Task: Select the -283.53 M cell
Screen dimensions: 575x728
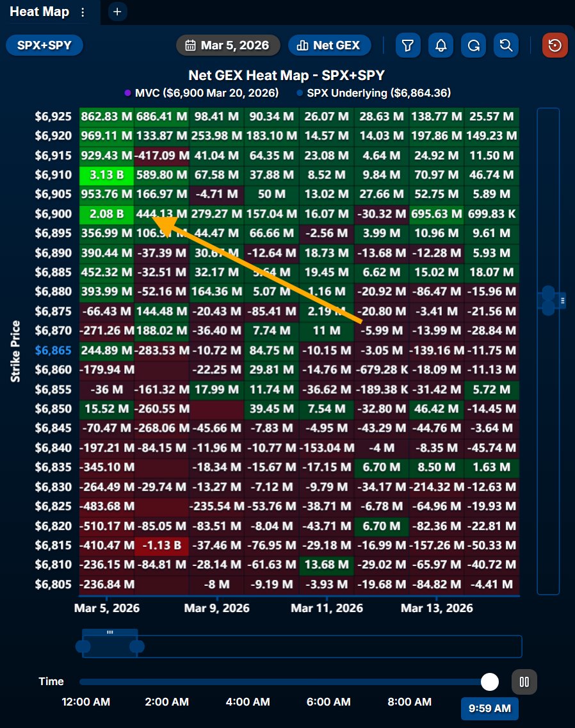Action: click(161, 350)
